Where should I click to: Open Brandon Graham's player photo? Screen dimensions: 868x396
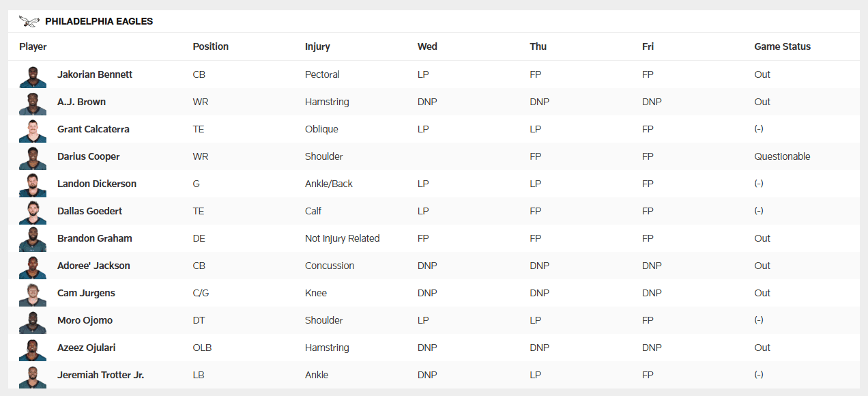point(33,240)
